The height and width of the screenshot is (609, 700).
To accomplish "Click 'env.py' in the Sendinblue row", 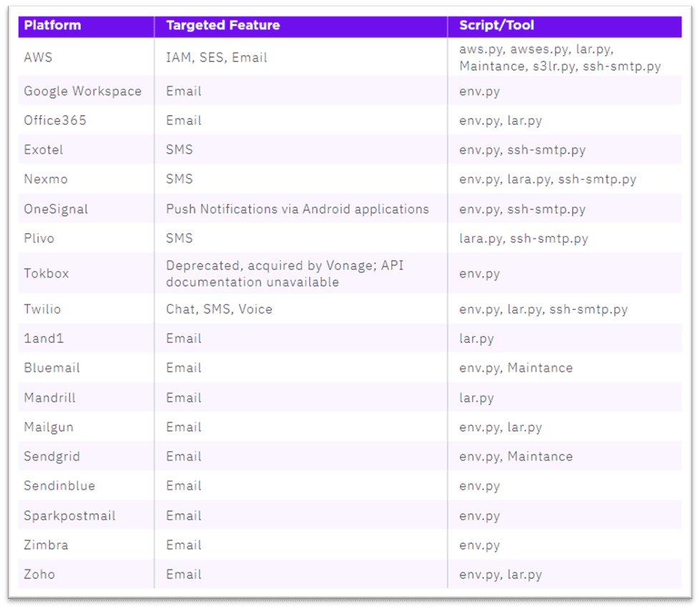I will (480, 486).
